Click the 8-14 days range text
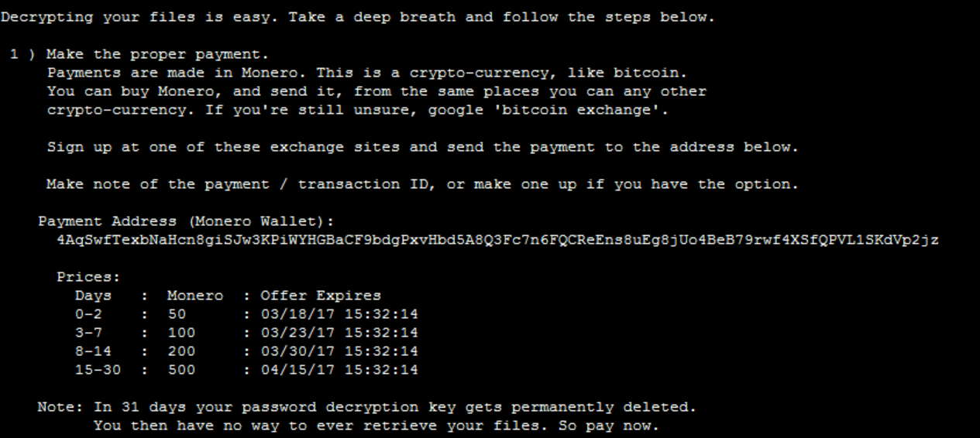Screen dimensions: 980x438 [93, 351]
